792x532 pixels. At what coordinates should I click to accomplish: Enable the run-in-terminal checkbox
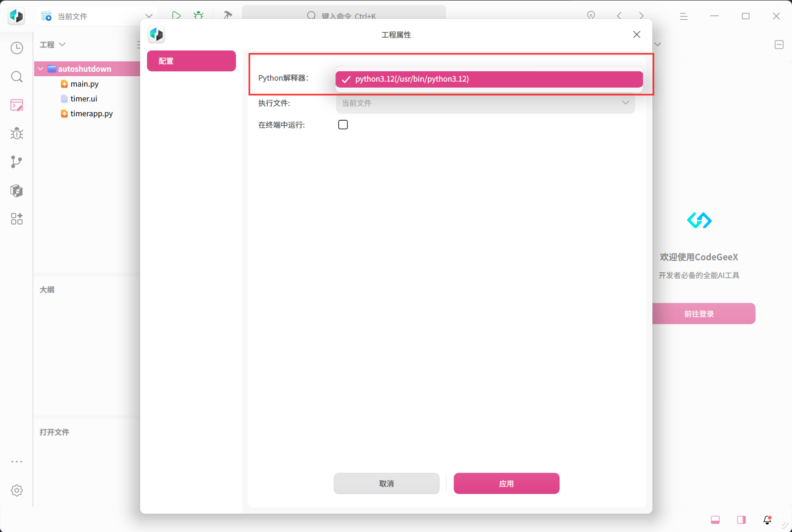point(343,125)
